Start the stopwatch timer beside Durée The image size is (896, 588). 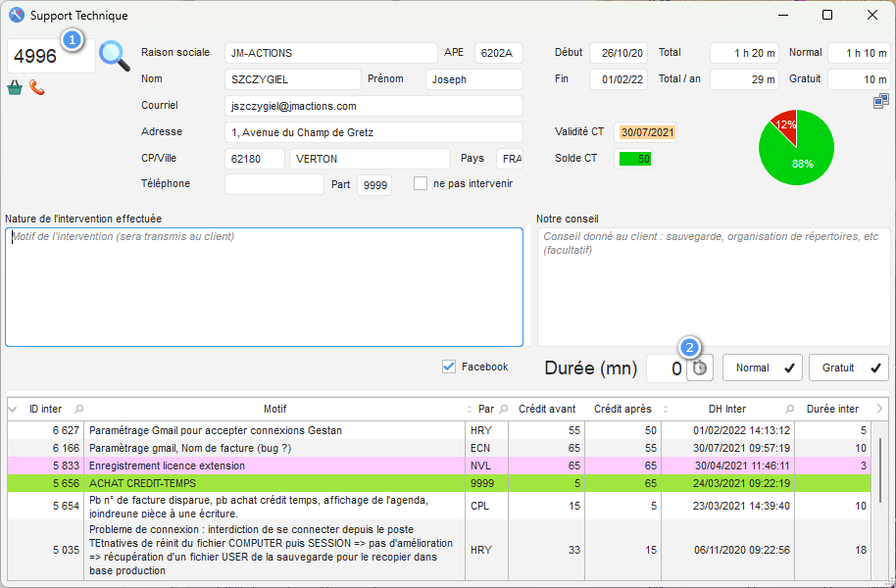700,368
